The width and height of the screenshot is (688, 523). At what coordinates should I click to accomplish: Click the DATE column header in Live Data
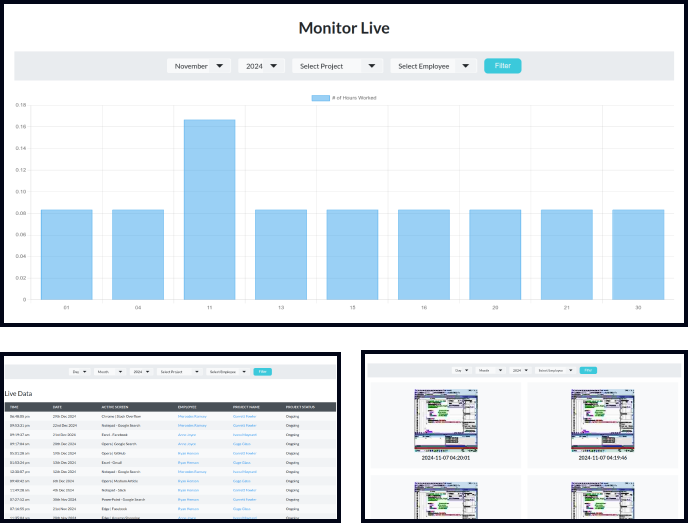pyautogui.click(x=57, y=407)
